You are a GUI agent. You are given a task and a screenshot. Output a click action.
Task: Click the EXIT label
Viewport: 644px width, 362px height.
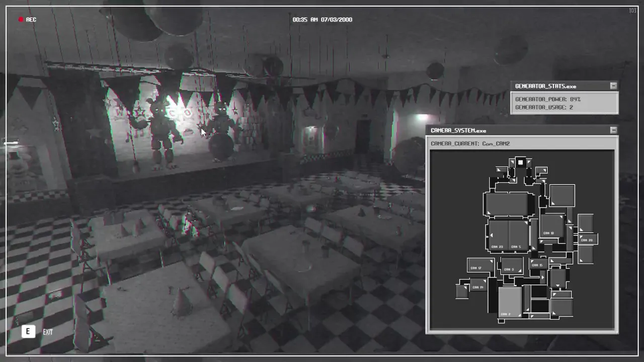(x=48, y=332)
